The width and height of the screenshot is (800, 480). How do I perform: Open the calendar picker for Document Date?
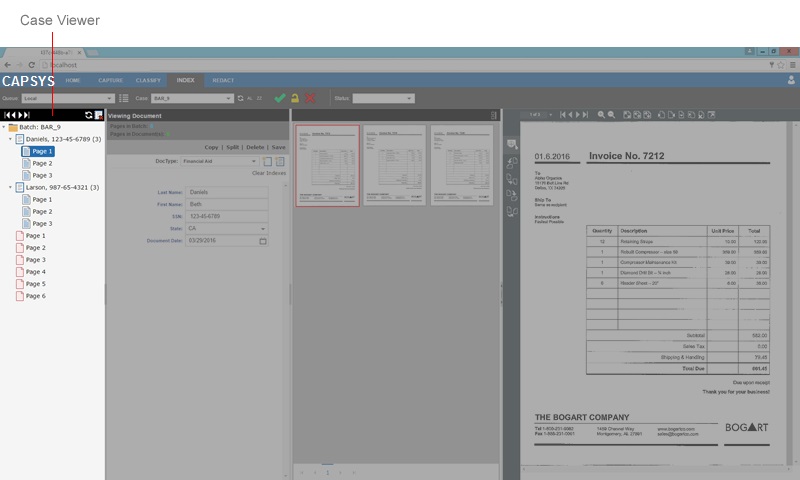pos(263,241)
